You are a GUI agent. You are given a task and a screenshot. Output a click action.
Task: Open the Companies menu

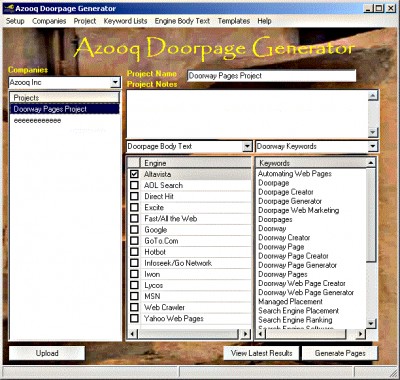point(49,21)
